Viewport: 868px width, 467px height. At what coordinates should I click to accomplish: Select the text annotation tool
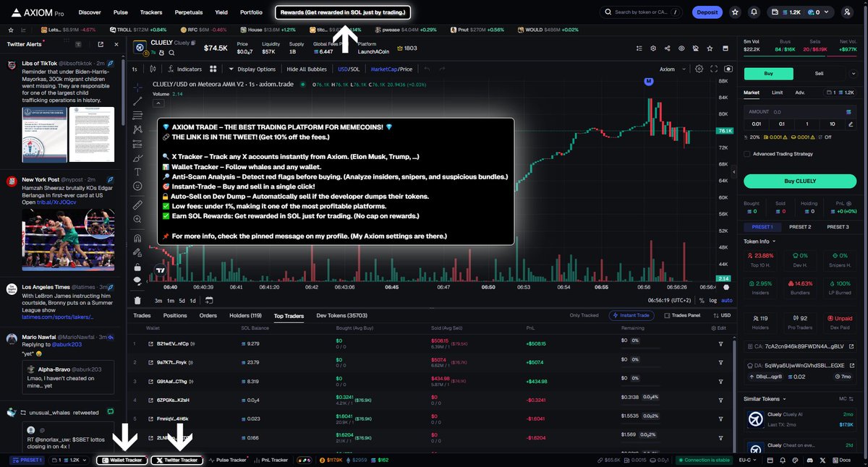(137, 172)
